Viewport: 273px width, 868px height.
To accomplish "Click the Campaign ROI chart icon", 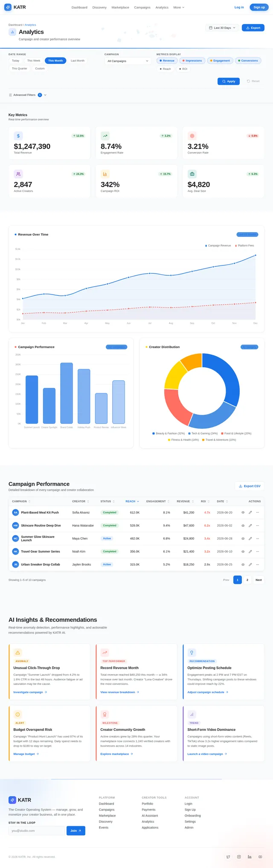I will click(x=105, y=174).
